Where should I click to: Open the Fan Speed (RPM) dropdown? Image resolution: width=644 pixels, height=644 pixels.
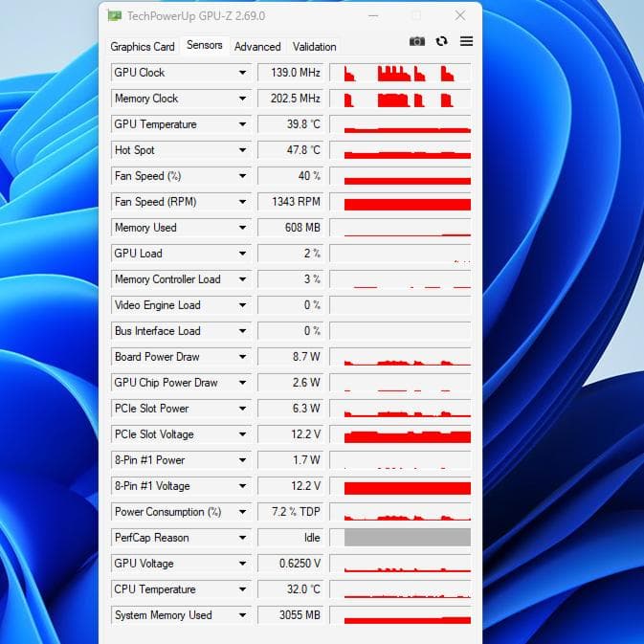click(x=243, y=202)
